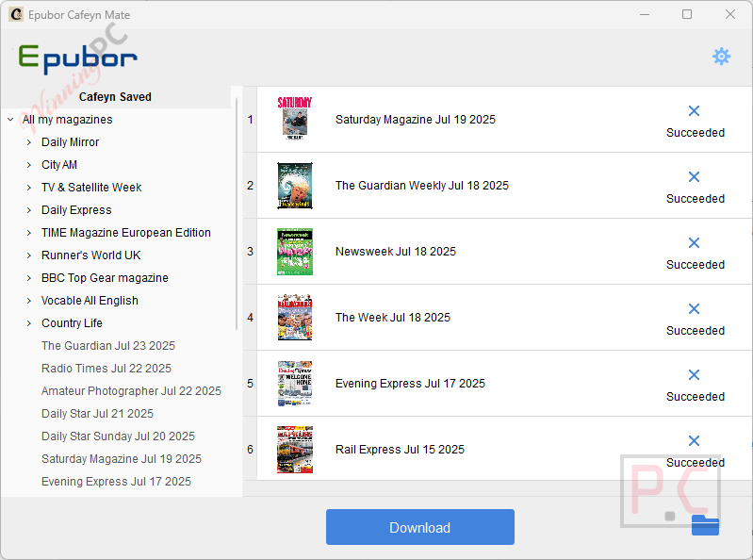Minimize the Epubor Cafeyn Mate window
753x560 pixels.
click(x=645, y=14)
